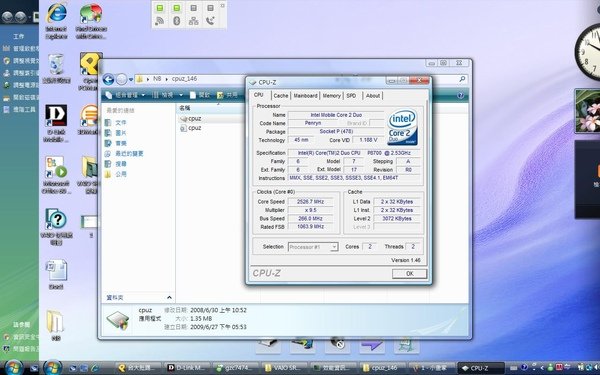600x375 pixels.
Task: Click the 開啟 toolbar button
Action: [x=200, y=95]
